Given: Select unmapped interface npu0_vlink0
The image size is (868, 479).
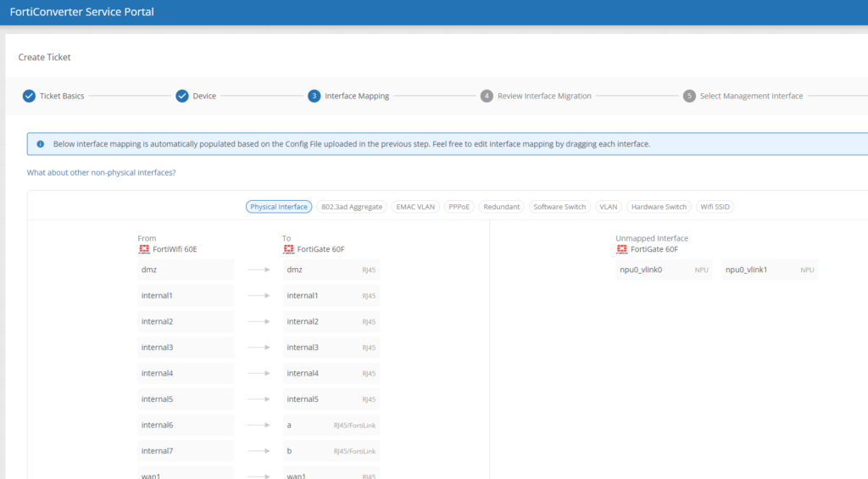Looking at the screenshot, I should point(664,270).
